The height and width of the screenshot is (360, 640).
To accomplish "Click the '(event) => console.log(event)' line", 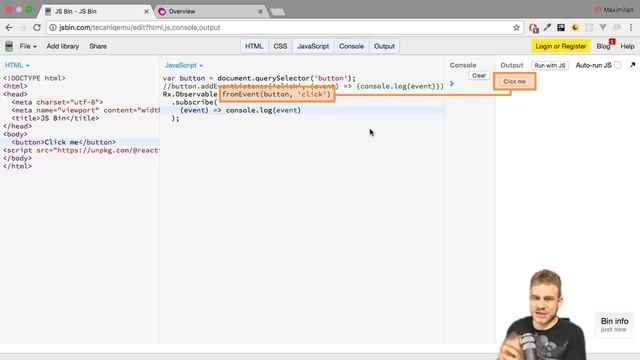I will click(240, 110).
